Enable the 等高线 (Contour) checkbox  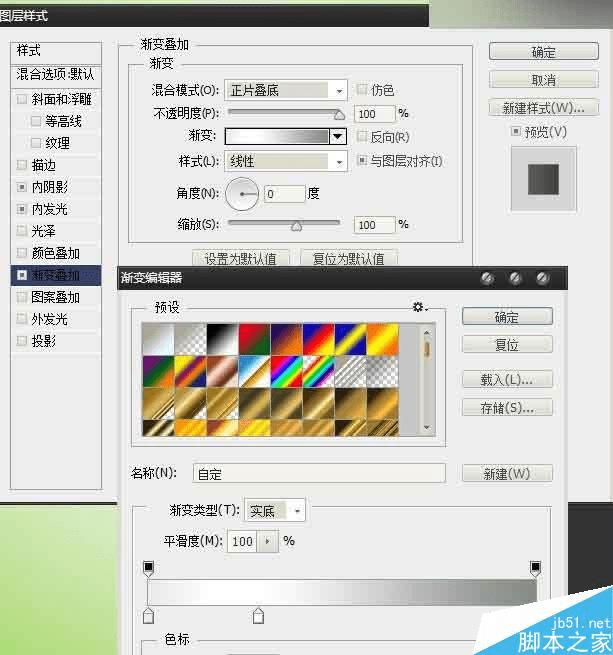[36, 122]
